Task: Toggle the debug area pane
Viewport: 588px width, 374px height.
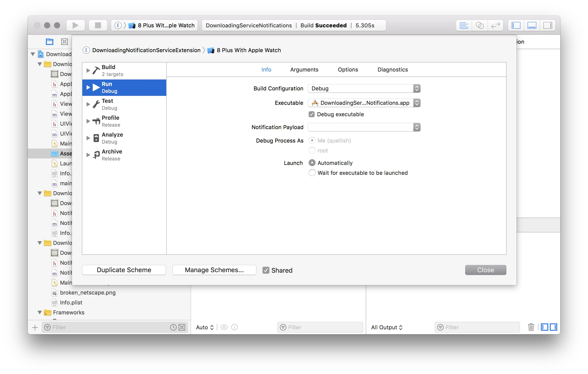Action: click(x=532, y=25)
